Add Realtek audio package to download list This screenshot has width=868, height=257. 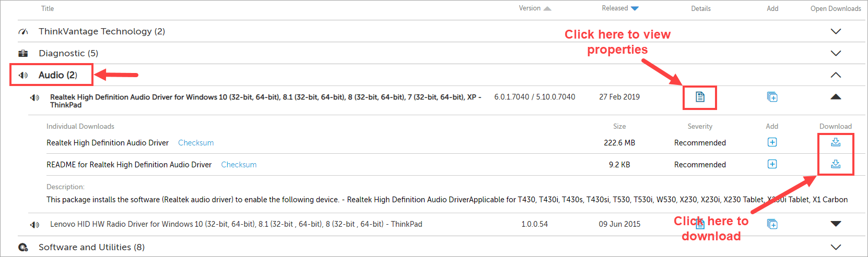tap(772, 97)
